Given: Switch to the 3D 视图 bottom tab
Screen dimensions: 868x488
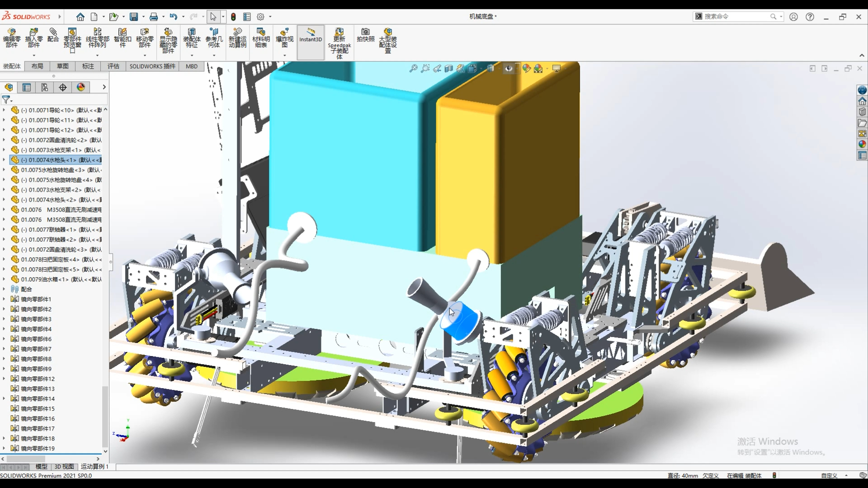Looking at the screenshot, I should pyautogui.click(x=64, y=466).
